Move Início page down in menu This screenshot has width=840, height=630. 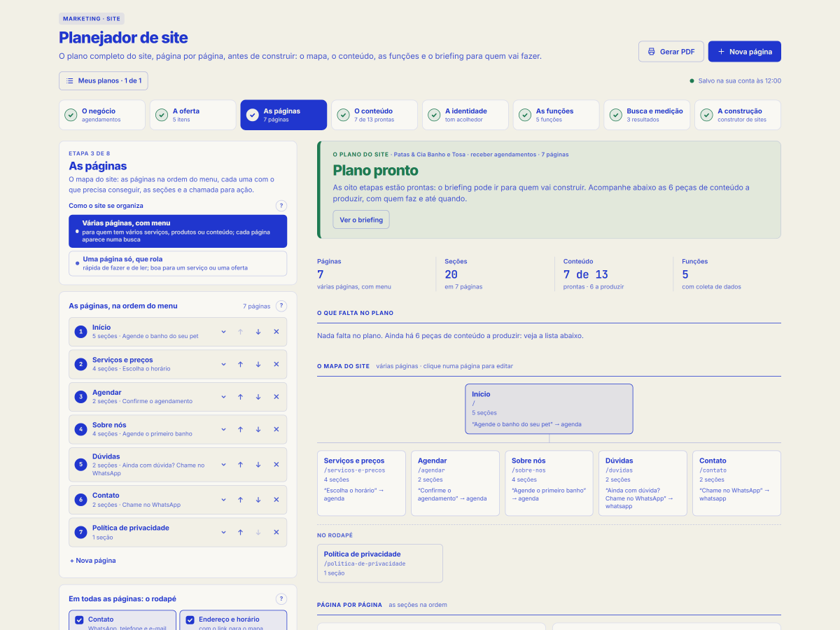pyautogui.click(x=258, y=332)
